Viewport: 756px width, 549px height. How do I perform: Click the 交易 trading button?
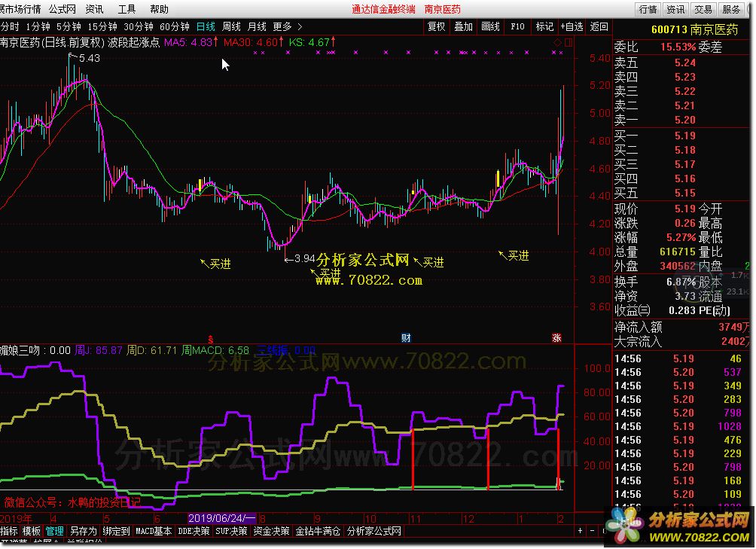tap(703, 9)
